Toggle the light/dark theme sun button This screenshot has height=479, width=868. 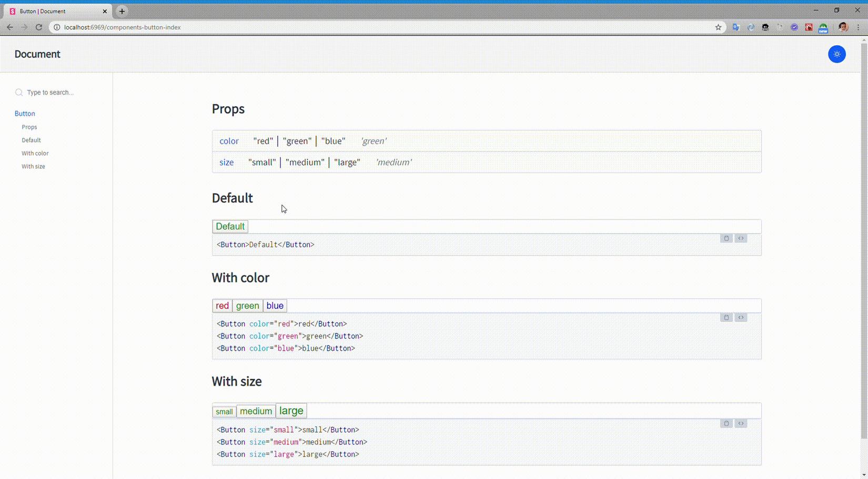pos(836,54)
